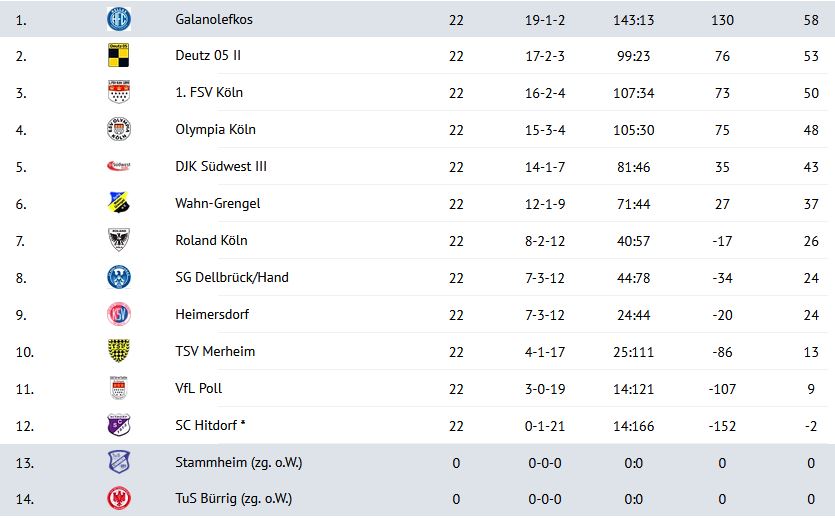Click the Deutz 05 II yellow-black crest

[119, 55]
